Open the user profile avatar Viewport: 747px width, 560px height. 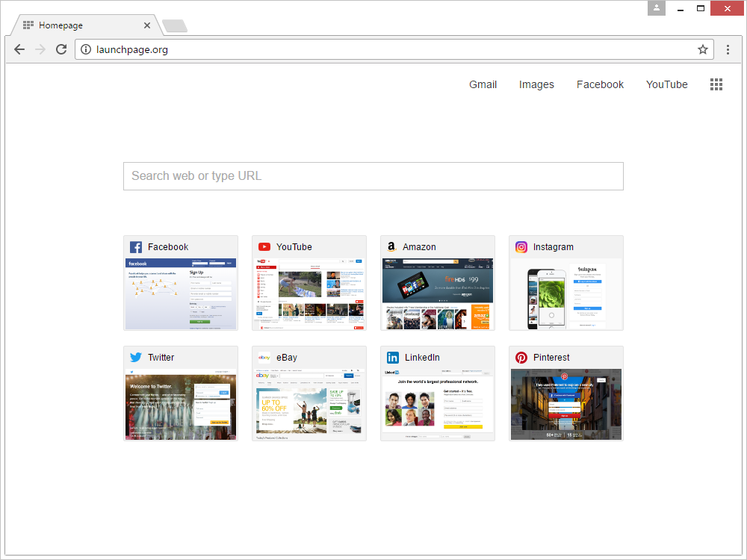656,8
